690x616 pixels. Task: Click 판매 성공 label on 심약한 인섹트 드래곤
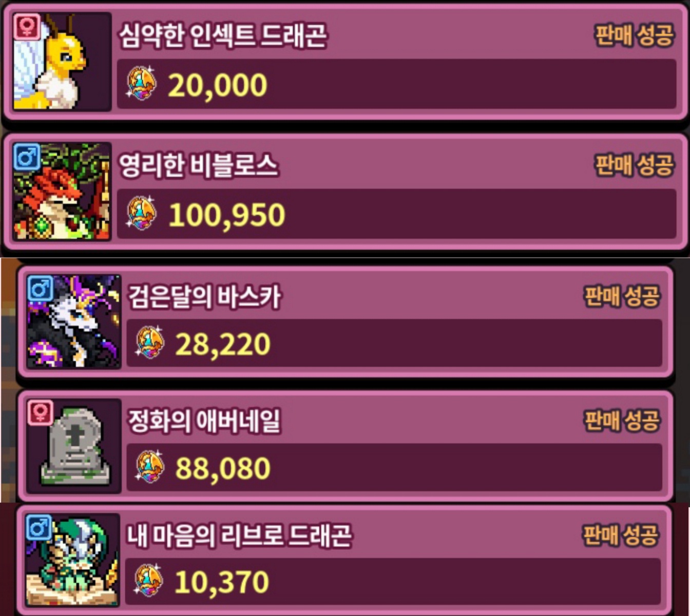[x=634, y=35]
